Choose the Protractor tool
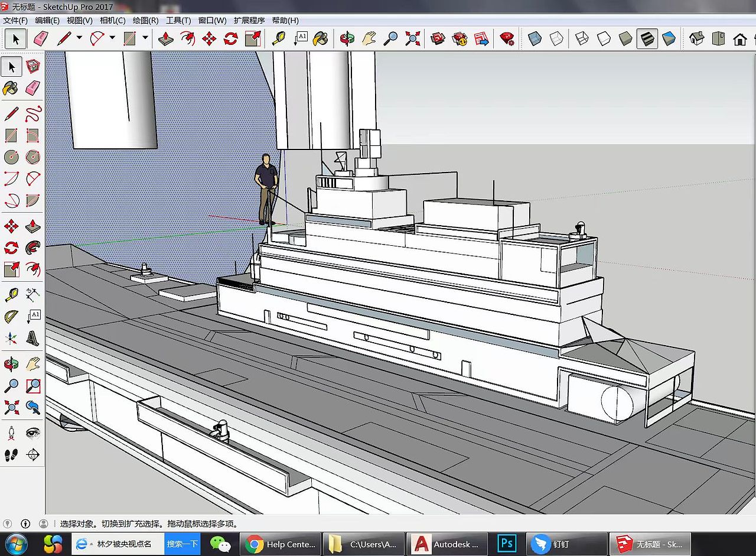 (11, 316)
